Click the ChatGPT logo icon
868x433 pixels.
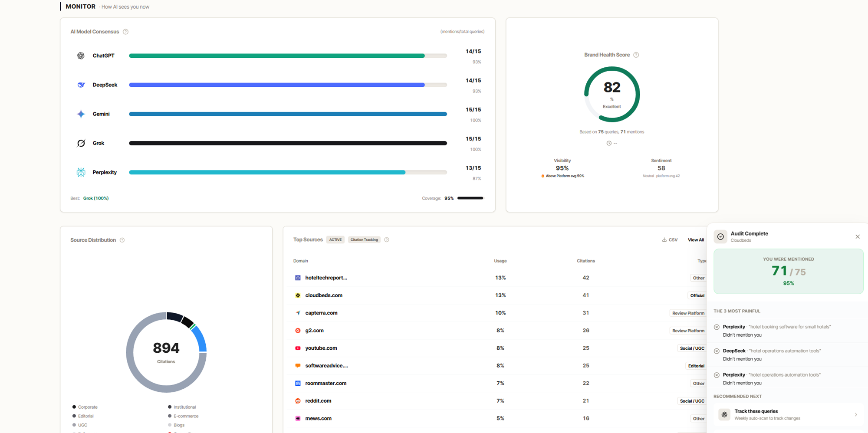pos(81,56)
